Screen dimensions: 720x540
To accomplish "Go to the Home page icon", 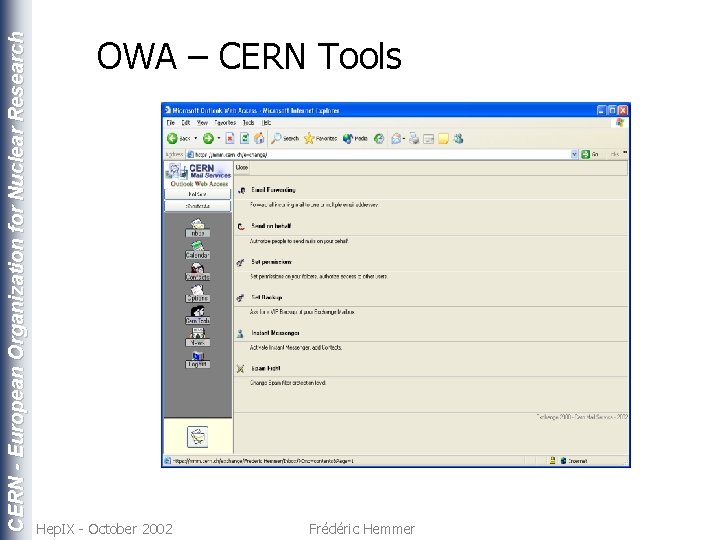I will pos(259,138).
